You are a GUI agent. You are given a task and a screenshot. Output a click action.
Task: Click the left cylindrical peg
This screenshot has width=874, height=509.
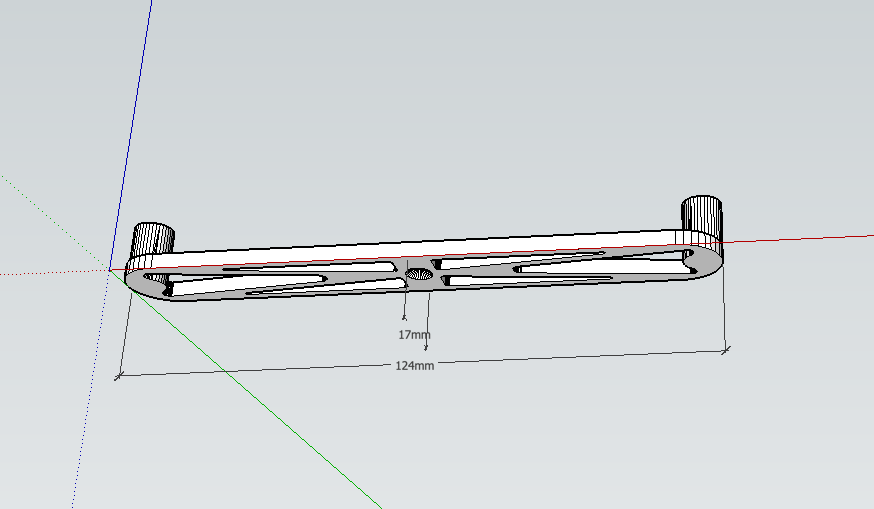tap(153, 240)
